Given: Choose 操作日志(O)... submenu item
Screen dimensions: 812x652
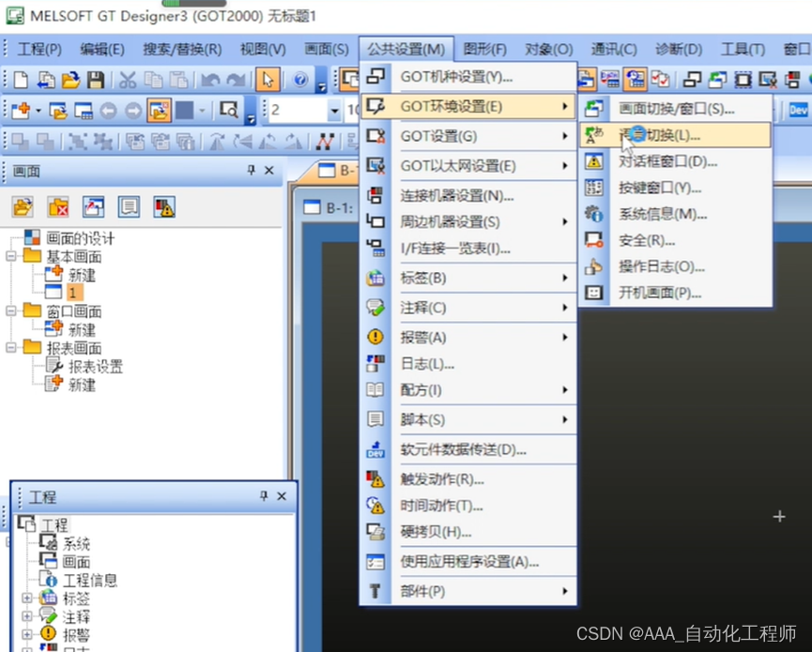Looking at the screenshot, I should (x=675, y=266).
